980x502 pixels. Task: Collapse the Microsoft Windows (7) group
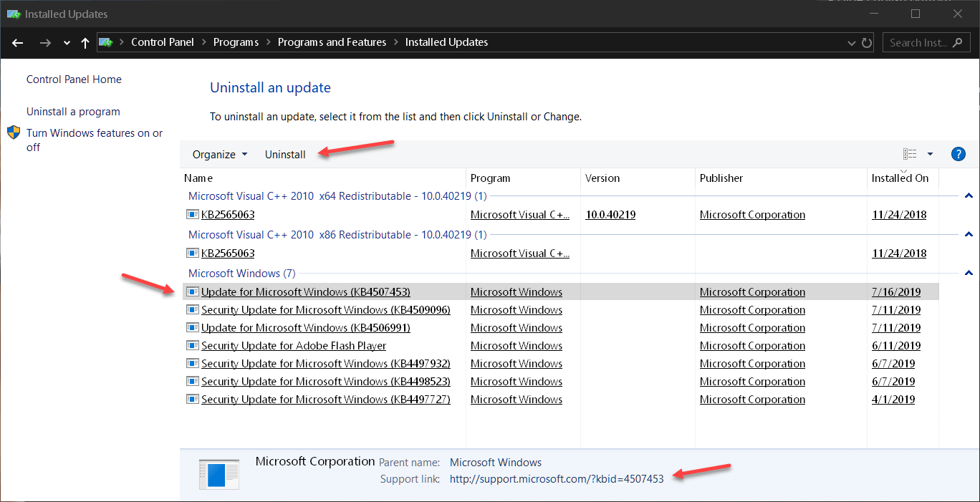pos(969,273)
